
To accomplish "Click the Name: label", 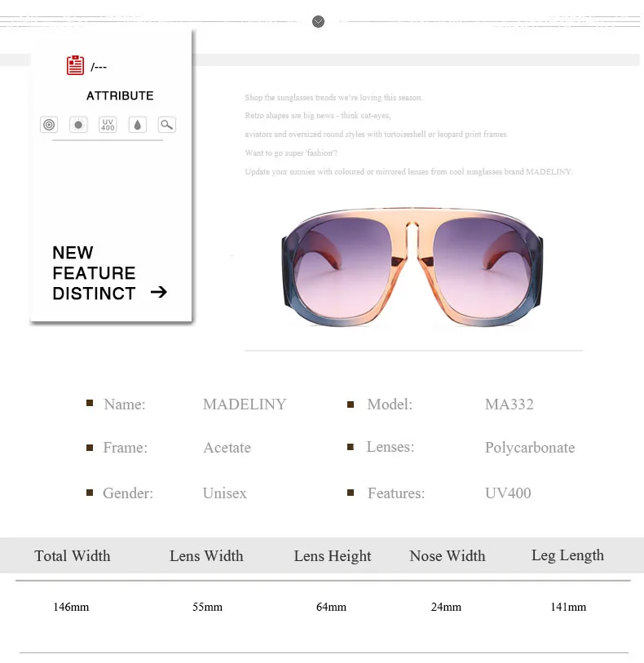I will pos(125,404).
